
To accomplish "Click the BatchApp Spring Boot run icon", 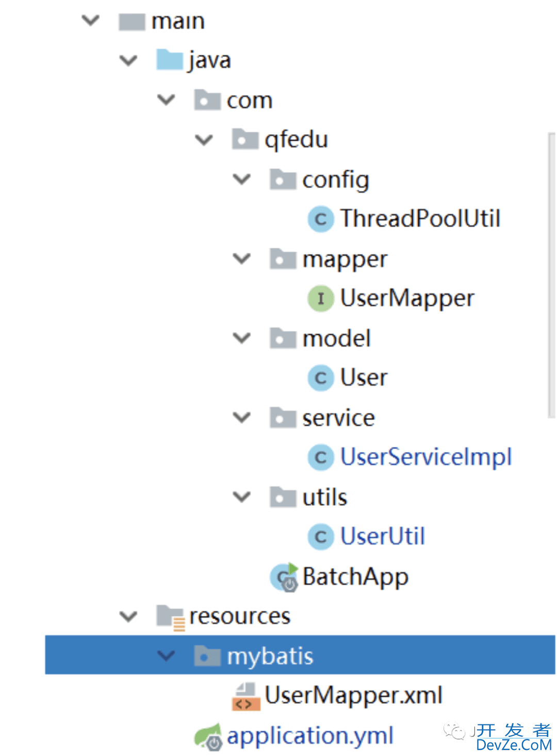I will pyautogui.click(x=284, y=577).
